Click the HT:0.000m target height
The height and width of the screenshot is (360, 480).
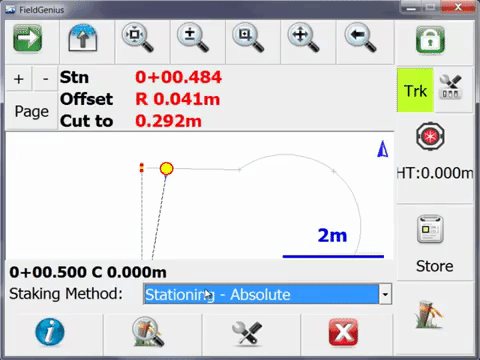pos(435,173)
